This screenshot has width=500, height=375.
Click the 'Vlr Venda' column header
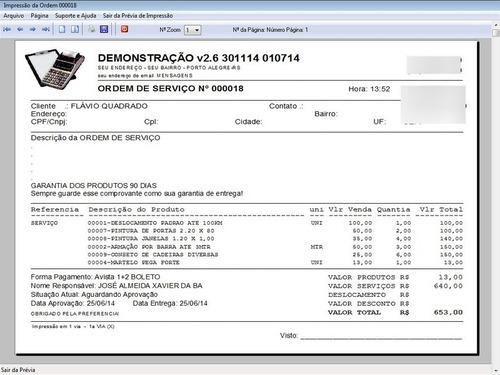coord(350,210)
